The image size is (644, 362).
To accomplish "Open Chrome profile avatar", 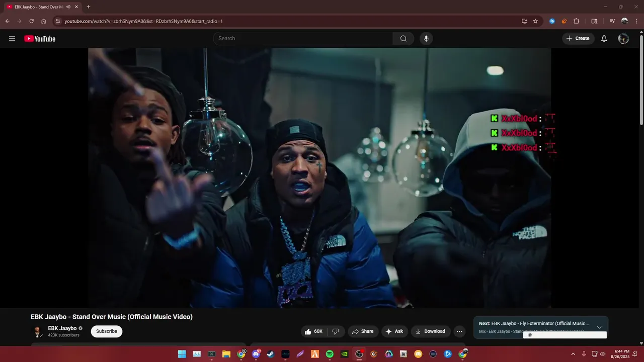I will [x=624, y=21].
